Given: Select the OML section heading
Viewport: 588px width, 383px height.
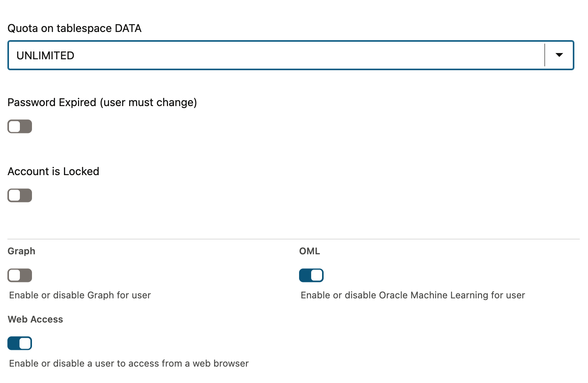Looking at the screenshot, I should [x=310, y=251].
